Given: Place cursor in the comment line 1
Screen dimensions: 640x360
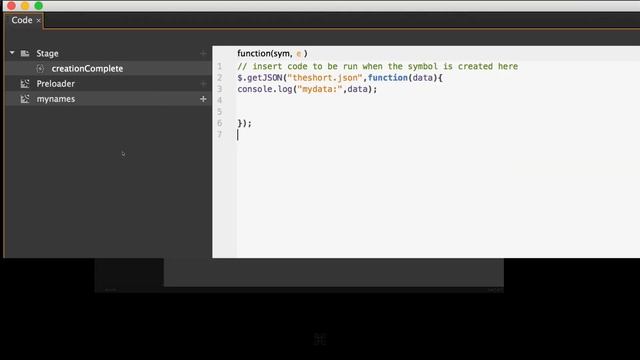Looking at the screenshot, I should 378,66.
